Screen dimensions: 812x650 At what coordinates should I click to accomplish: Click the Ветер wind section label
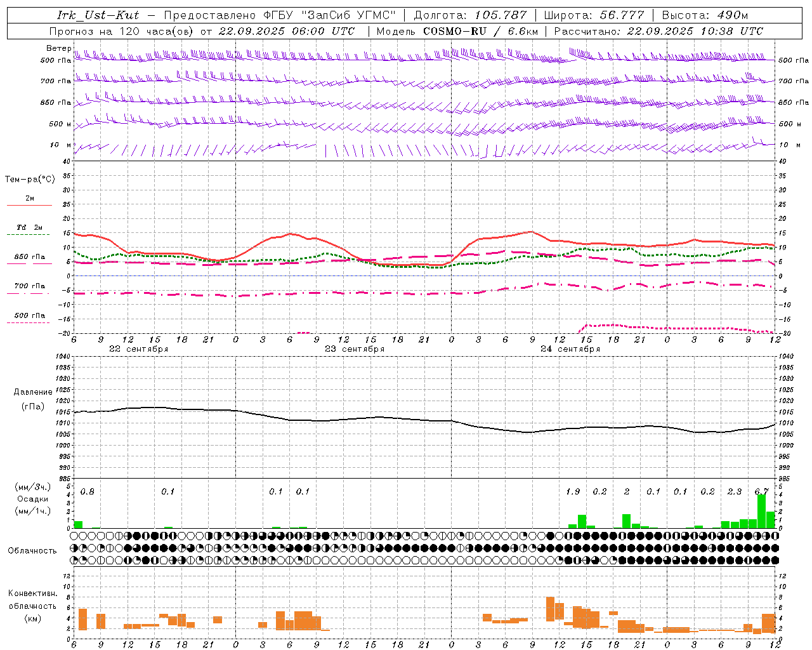click(59, 48)
